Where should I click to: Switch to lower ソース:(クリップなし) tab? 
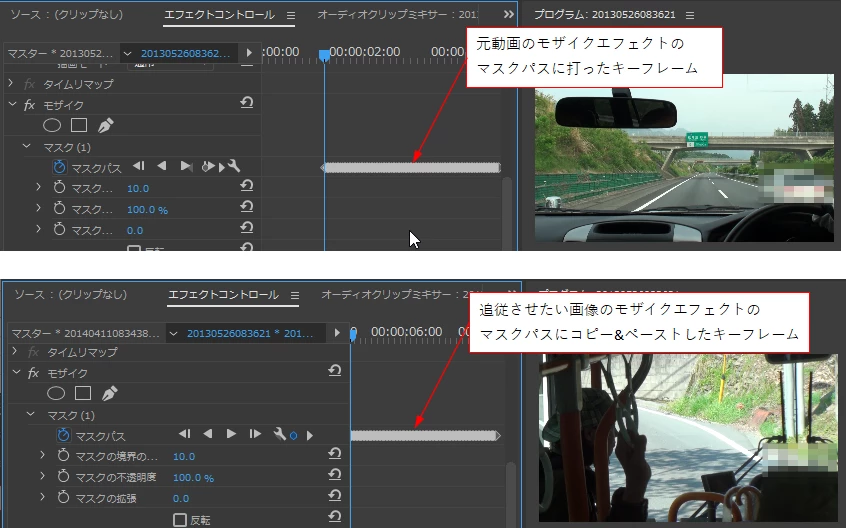(70, 294)
